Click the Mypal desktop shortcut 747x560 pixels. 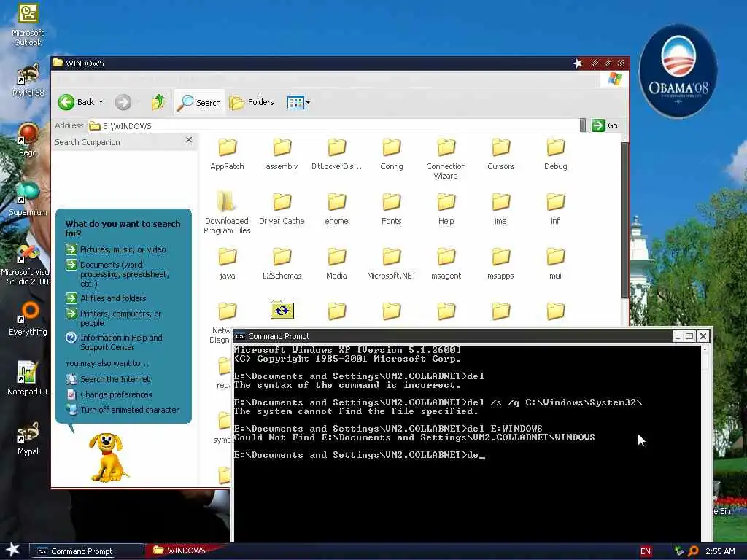click(x=28, y=438)
